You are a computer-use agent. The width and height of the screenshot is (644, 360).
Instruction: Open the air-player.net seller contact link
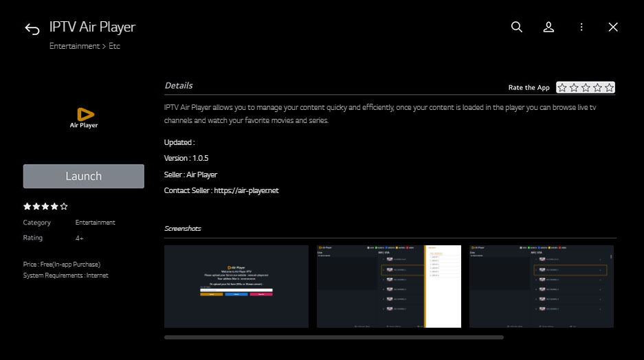tap(246, 190)
